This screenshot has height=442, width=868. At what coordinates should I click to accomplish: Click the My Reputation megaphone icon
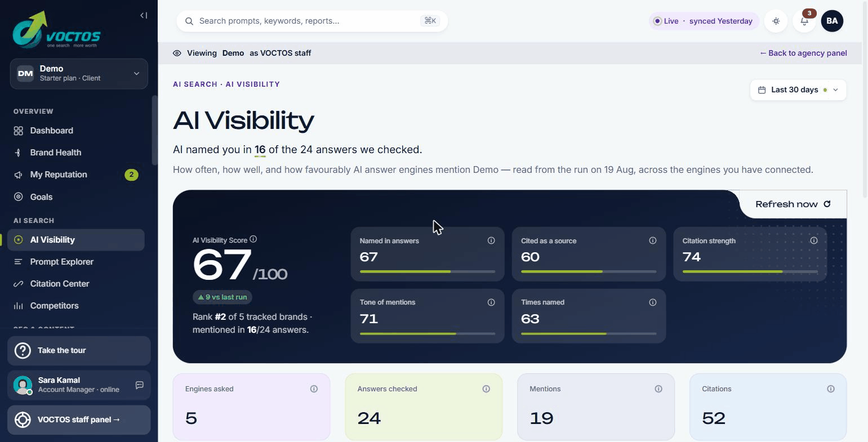(x=19, y=175)
